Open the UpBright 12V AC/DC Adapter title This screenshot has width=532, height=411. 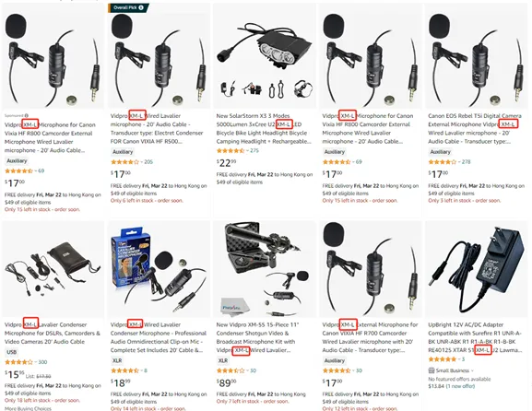click(475, 337)
